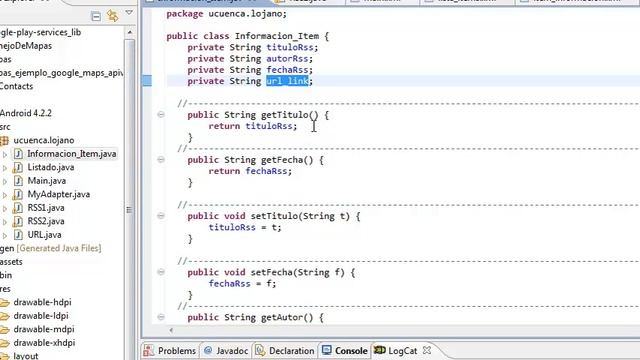Click the highlighted url_link variable
Viewport: 640px width, 360px height.
[287, 81]
